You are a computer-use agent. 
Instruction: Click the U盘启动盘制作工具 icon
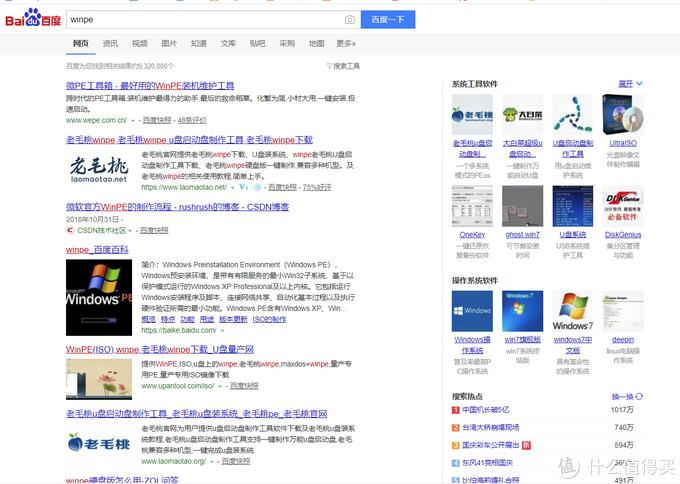click(x=573, y=115)
